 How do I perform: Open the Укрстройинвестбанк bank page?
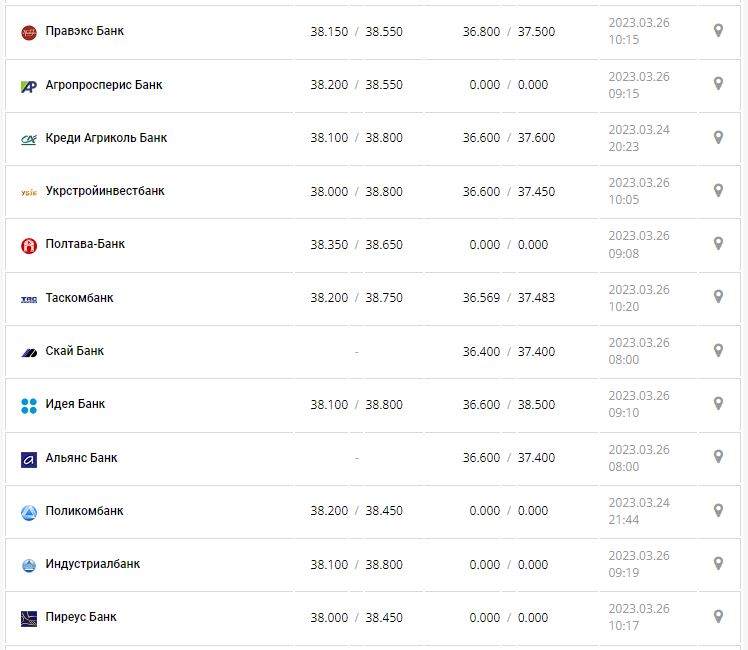point(105,191)
